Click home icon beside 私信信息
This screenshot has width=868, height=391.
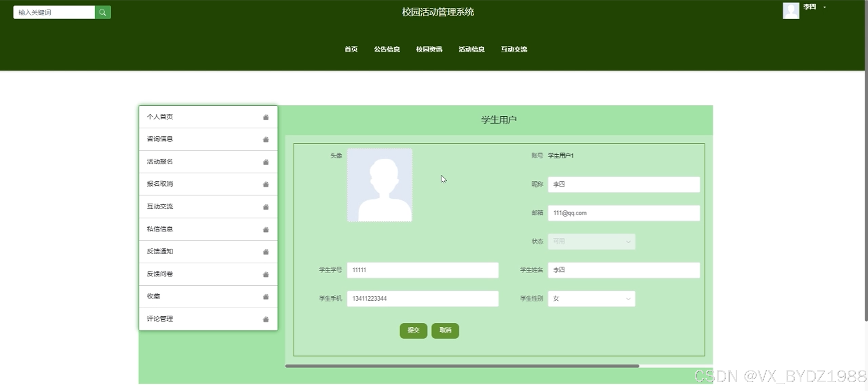266,230
